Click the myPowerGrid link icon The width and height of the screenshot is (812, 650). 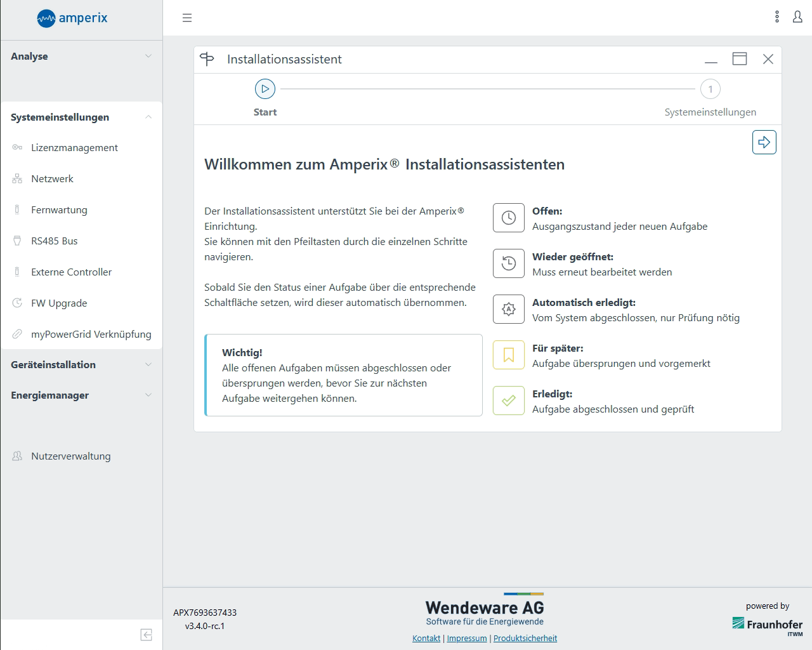click(x=17, y=334)
